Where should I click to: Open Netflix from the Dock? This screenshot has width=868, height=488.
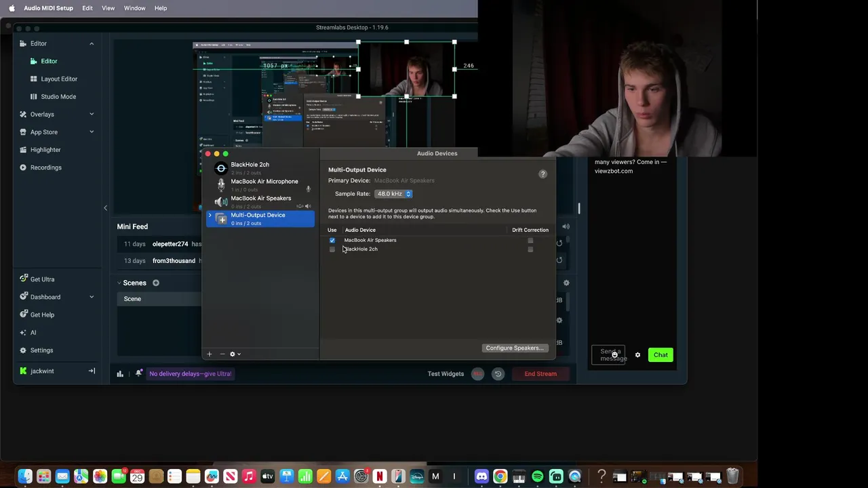click(379, 476)
